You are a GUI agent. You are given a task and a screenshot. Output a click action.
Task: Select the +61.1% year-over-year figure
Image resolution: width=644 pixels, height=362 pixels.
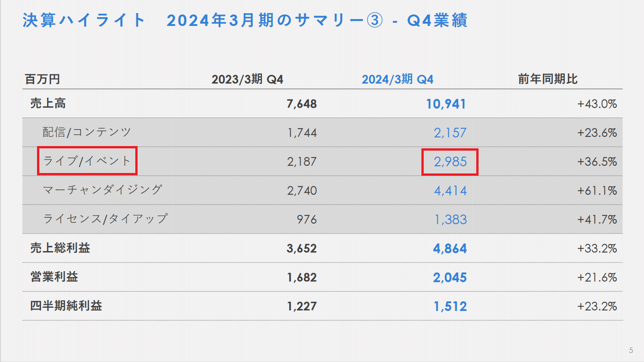coord(598,190)
